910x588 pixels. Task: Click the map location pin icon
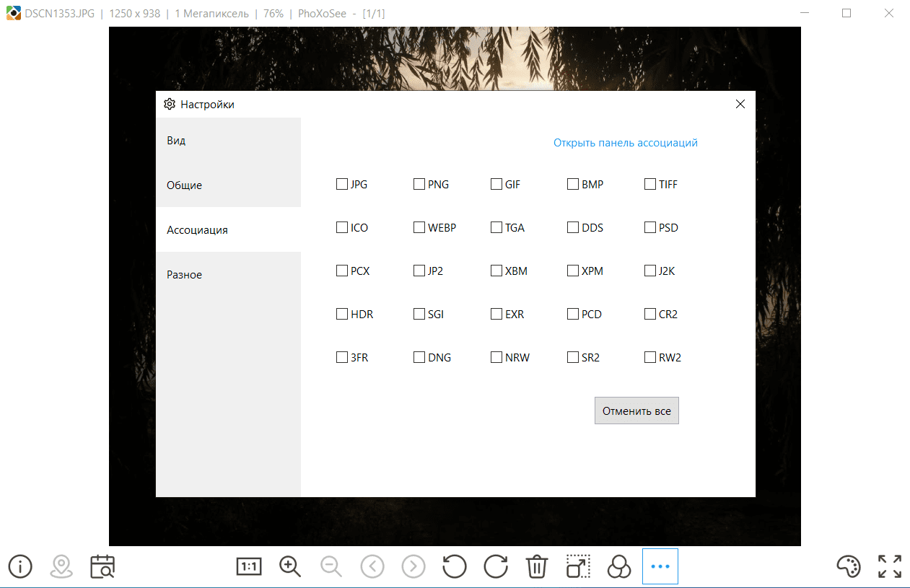[61, 566]
